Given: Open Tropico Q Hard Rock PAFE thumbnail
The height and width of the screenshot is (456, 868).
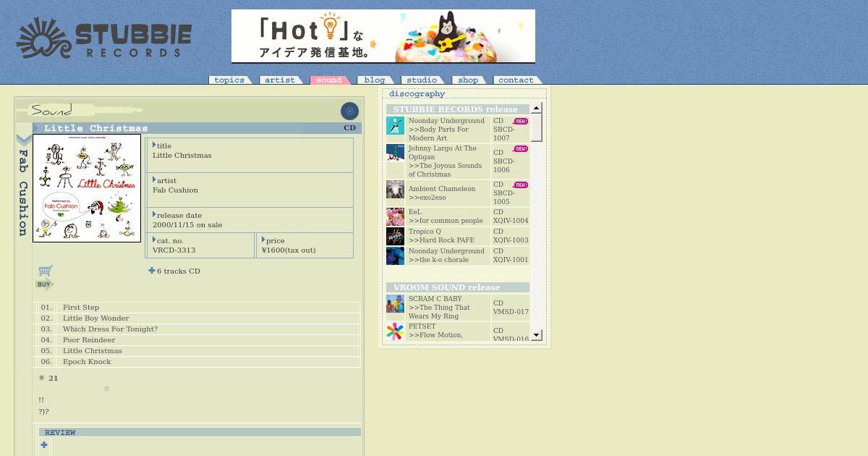Looking at the screenshot, I should [395, 237].
